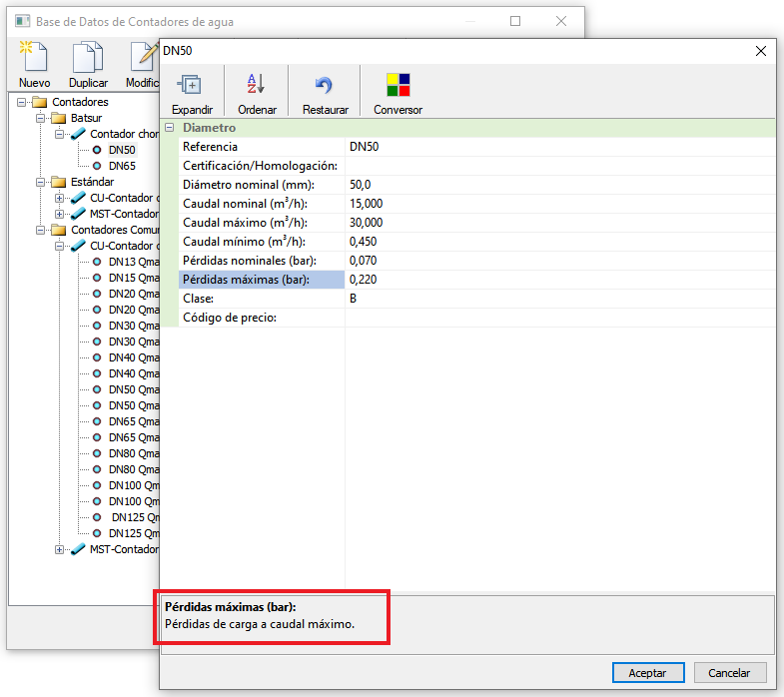Click the circle icon next to DN65 under Batsur
The width and height of the screenshot is (784, 697).
[x=97, y=166]
